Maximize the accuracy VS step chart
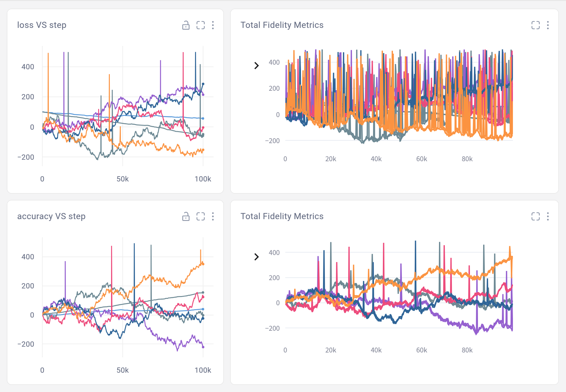 (200, 216)
